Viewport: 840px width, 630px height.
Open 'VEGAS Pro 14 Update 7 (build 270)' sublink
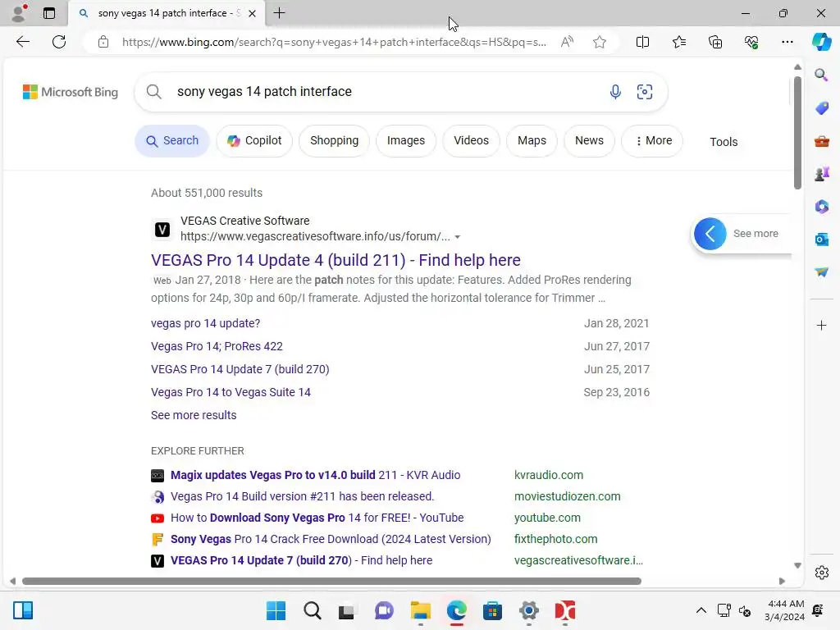240,370
